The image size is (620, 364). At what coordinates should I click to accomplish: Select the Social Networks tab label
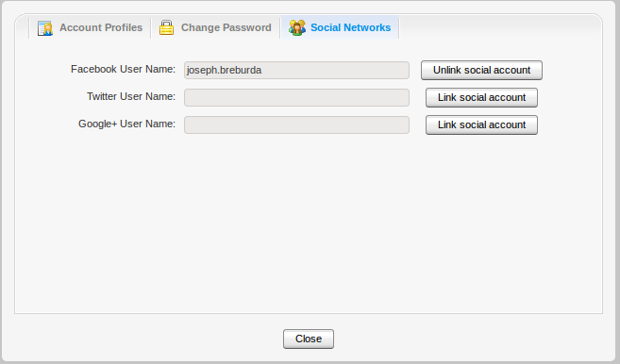click(350, 27)
